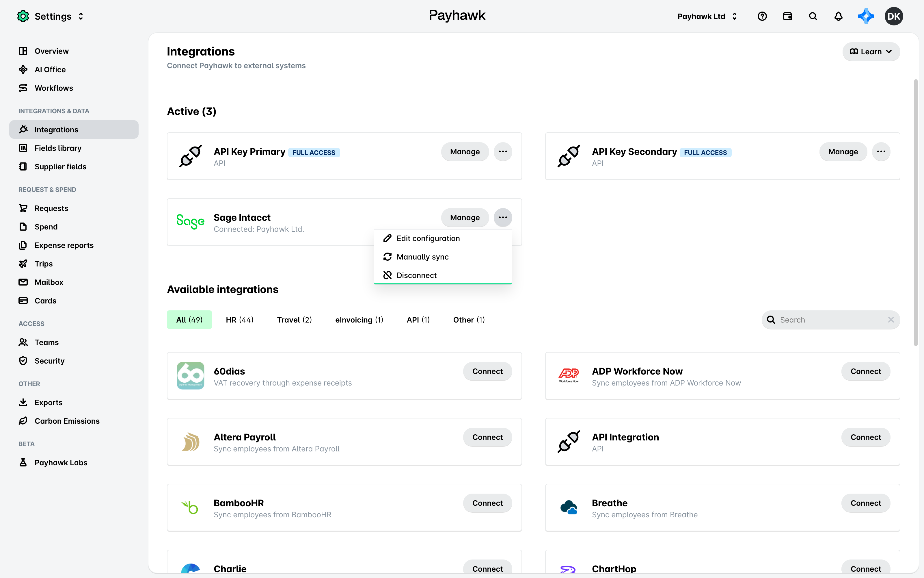
Task: Open Fields library in sidebar
Action: tap(74, 148)
